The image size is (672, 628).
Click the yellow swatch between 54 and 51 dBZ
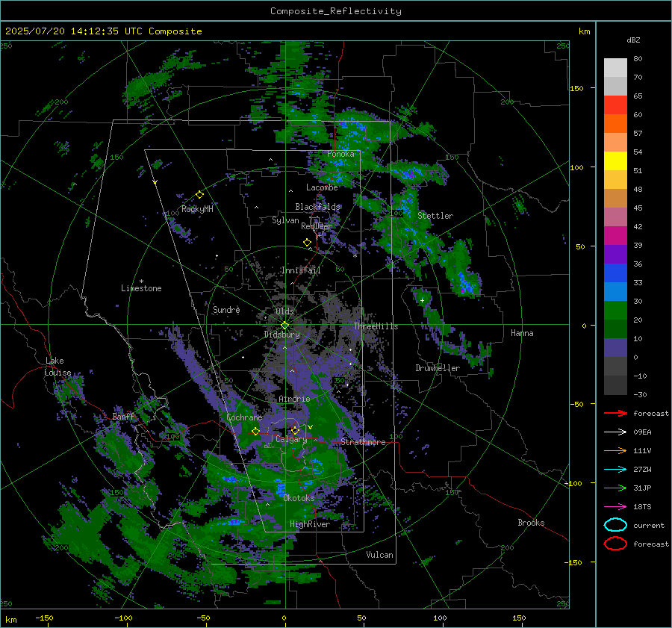coord(615,161)
